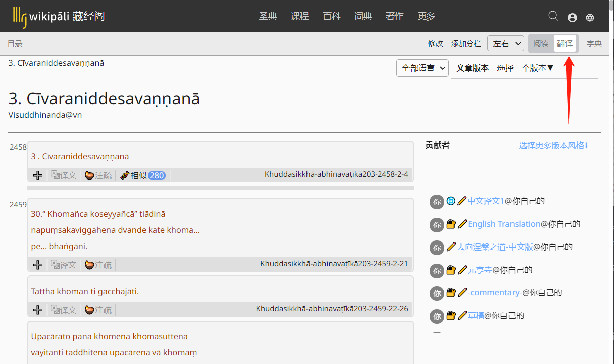
Task: Open the globe language icon
Action: (590, 18)
